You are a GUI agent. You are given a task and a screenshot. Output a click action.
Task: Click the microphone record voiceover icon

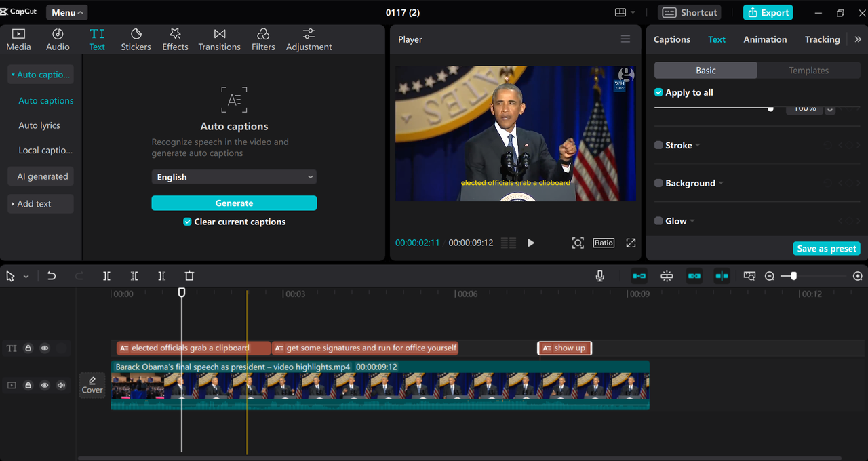[600, 276]
